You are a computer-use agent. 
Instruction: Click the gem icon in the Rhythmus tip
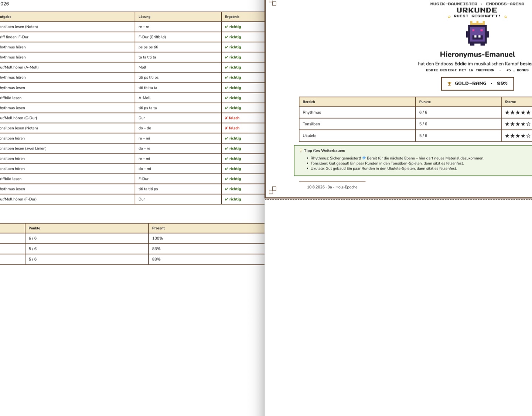[364, 158]
